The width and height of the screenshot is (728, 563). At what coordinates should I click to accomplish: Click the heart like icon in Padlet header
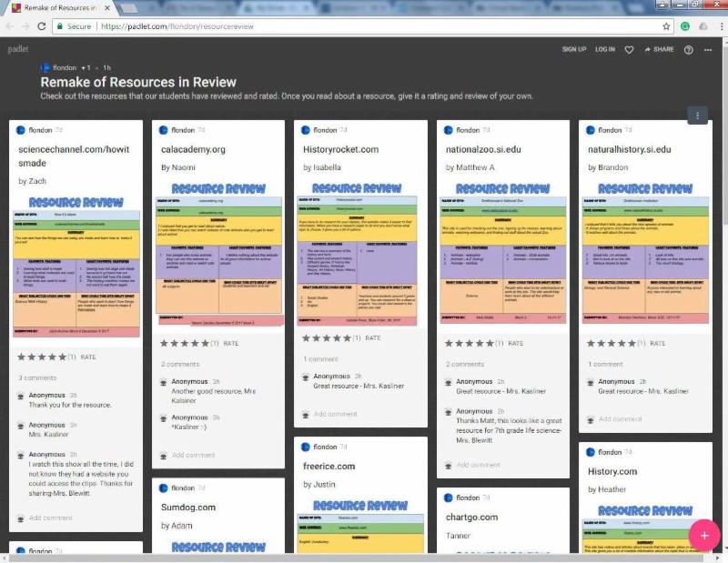pos(629,49)
